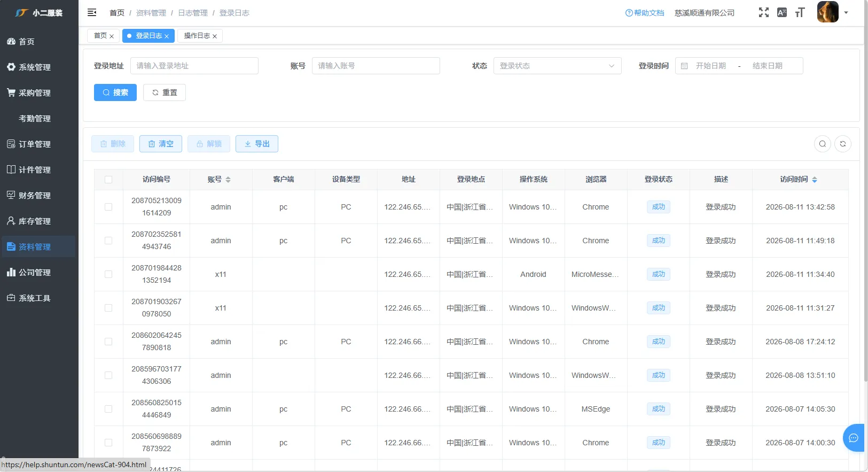Toggle the select-all header checkbox

pyautogui.click(x=108, y=180)
